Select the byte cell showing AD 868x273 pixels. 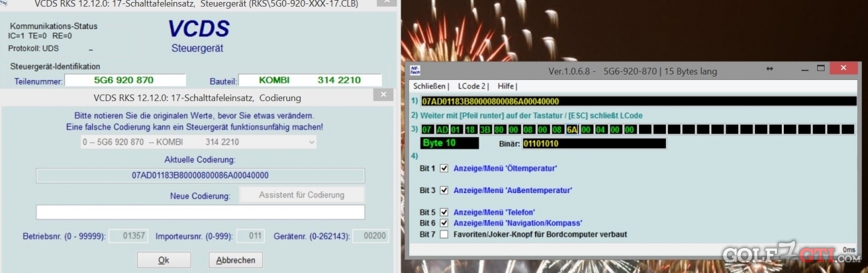441,129
